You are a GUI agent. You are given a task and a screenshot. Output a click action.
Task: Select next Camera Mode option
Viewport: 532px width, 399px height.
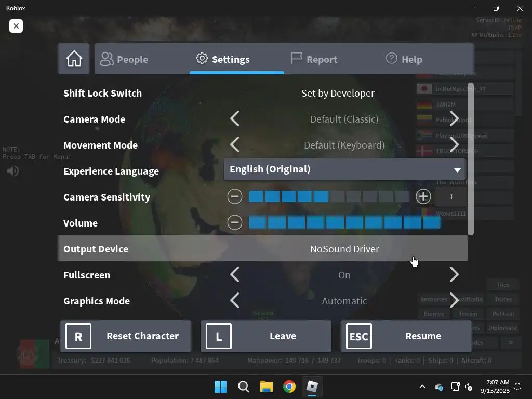[x=454, y=119]
